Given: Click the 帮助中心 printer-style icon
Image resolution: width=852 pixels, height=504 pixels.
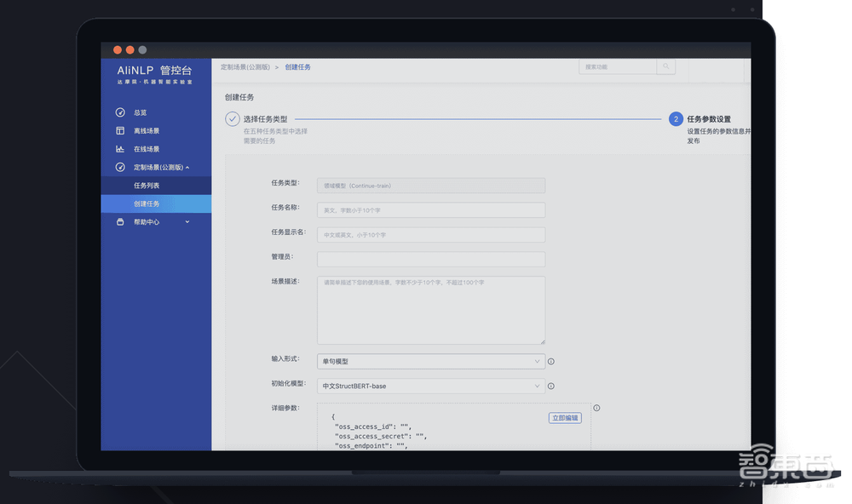Looking at the screenshot, I should (x=120, y=222).
